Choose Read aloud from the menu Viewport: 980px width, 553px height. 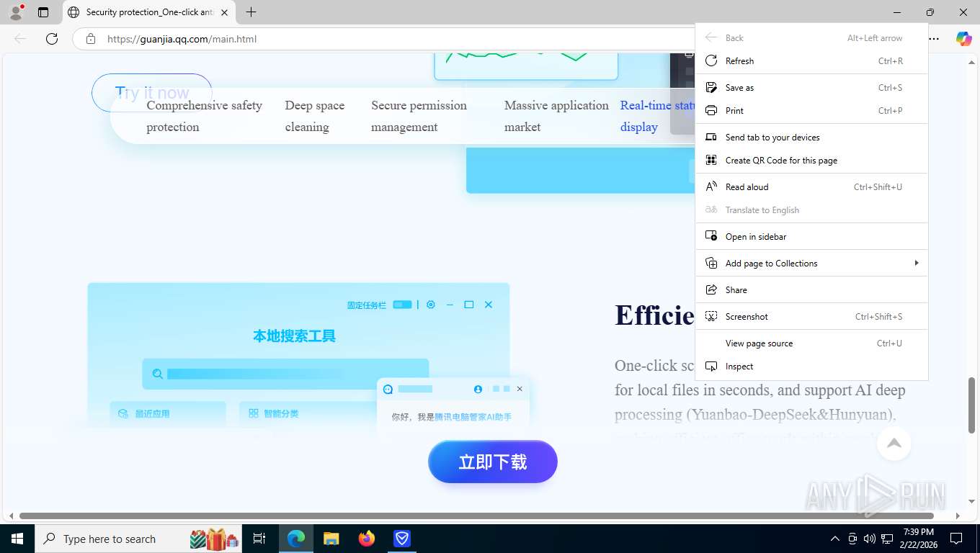tap(811, 187)
